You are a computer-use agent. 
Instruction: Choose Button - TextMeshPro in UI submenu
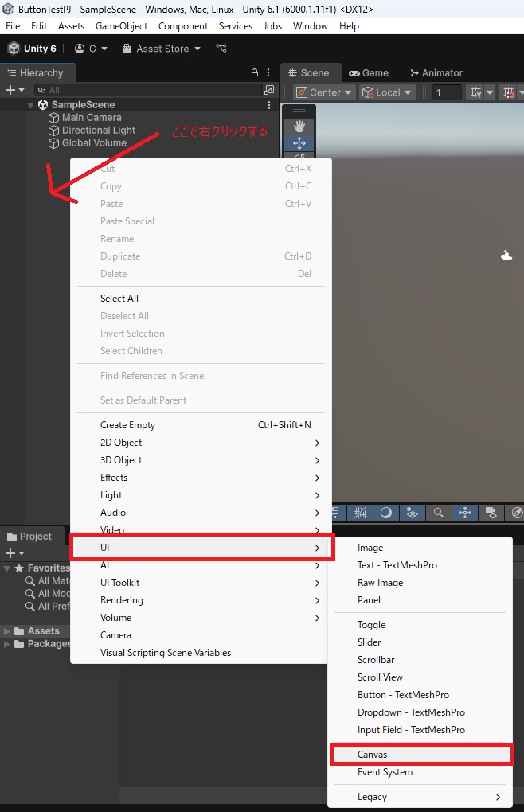421,695
